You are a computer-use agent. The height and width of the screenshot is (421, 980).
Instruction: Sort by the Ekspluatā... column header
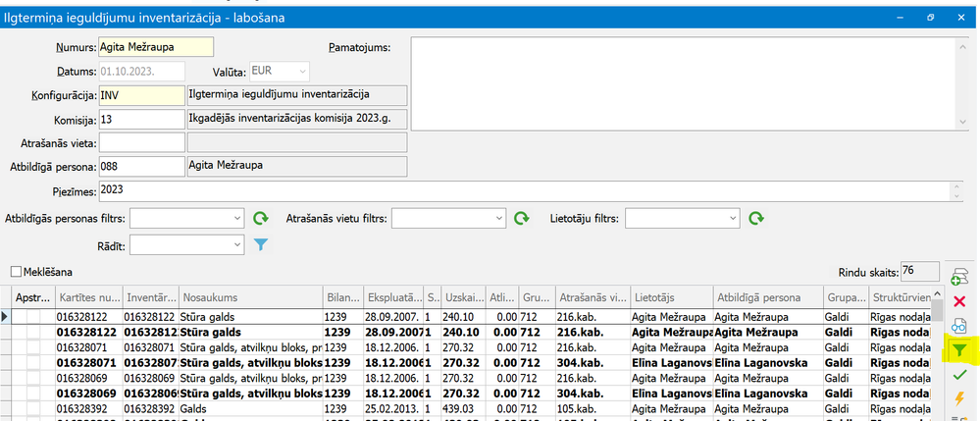pyautogui.click(x=393, y=297)
